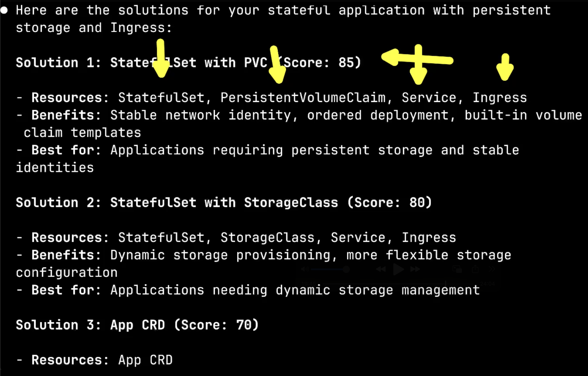Click the 19:45 elapsed time label
Image resolution: width=588 pixels, height=376 pixels.
(x=309, y=284)
